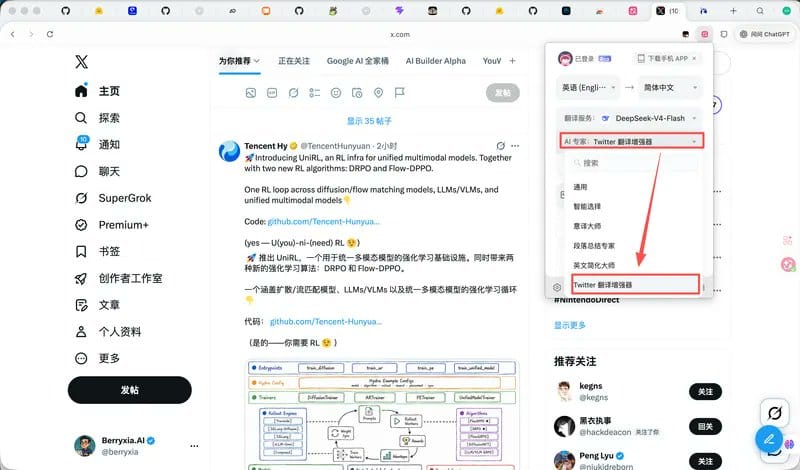Add a GIF in the composer

[x=272, y=93]
